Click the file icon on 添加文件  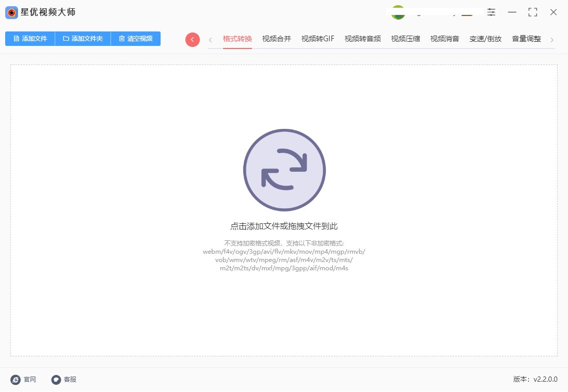[x=16, y=38]
